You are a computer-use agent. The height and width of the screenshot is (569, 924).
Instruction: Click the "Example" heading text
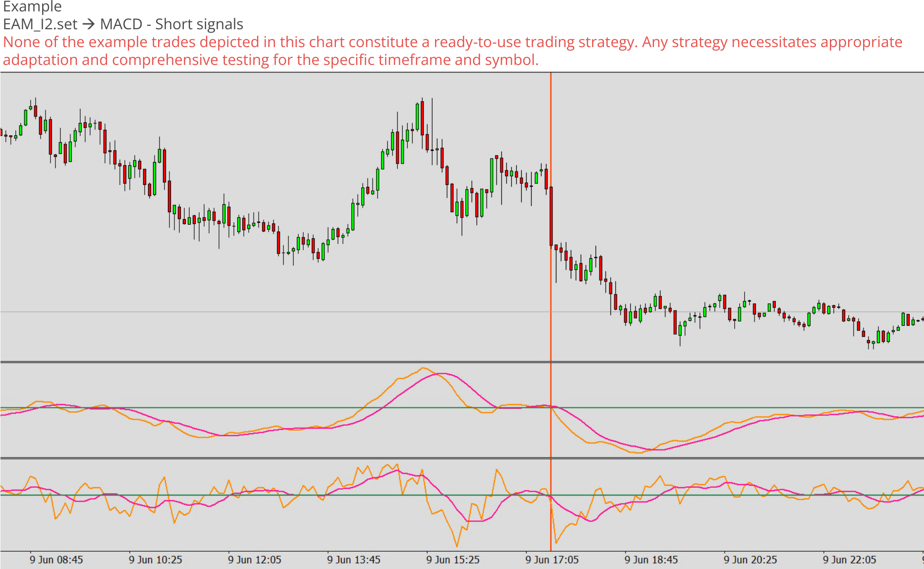32,7
